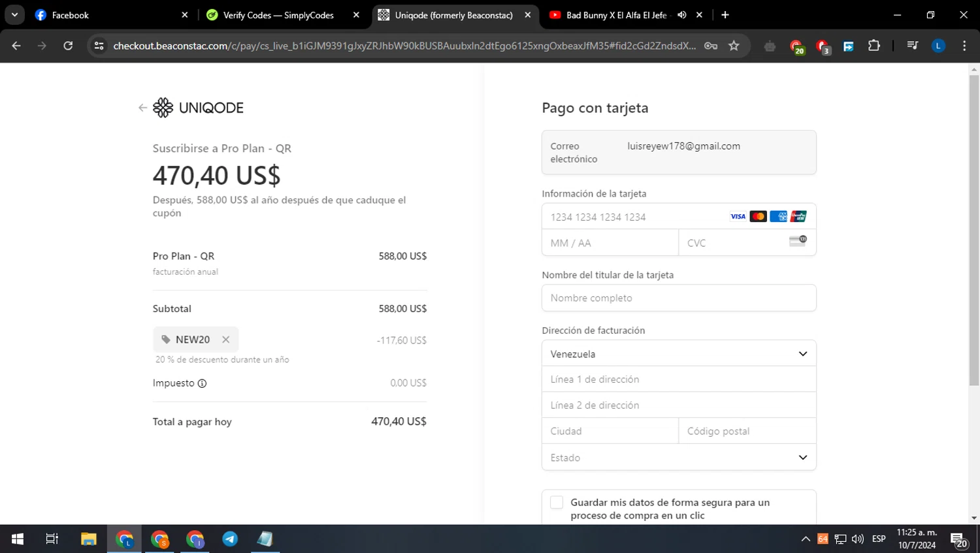The height and width of the screenshot is (553, 980).
Task: Click the CVC card hint icon
Action: coord(798,241)
